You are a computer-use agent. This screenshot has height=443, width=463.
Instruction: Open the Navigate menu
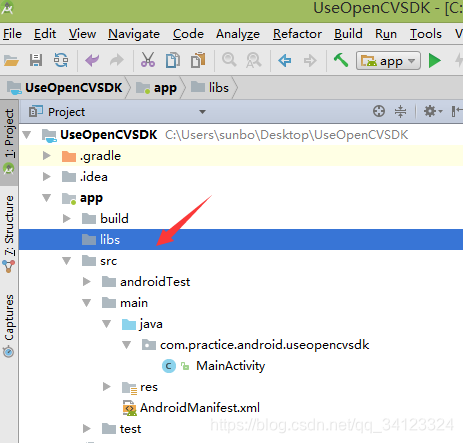[134, 34]
